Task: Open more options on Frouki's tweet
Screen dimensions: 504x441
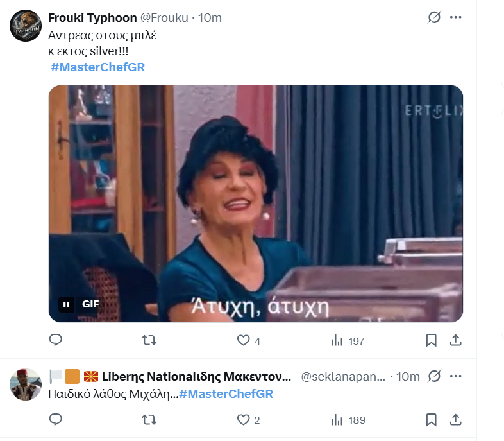Action: tap(456, 17)
